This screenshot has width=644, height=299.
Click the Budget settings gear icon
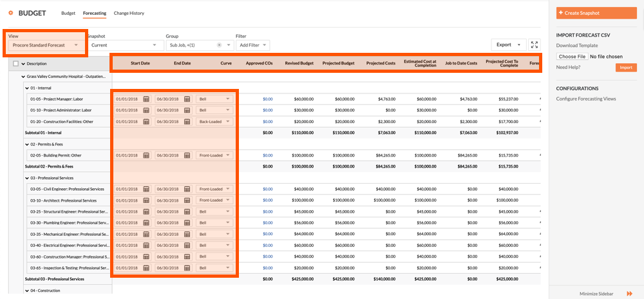[11, 13]
